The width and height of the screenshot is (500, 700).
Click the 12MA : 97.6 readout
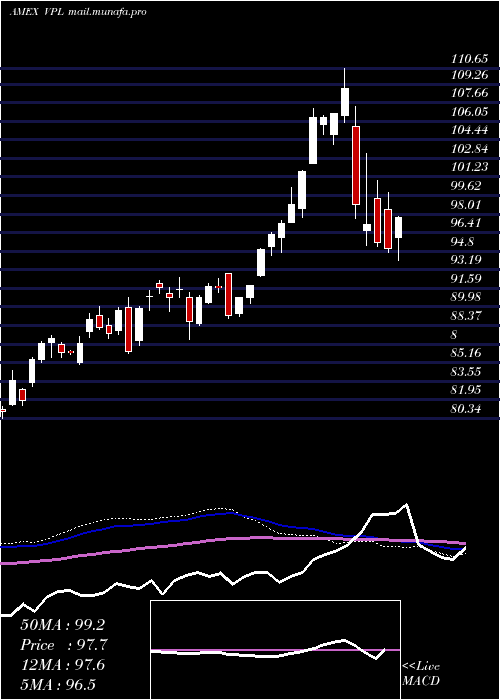coord(62,665)
